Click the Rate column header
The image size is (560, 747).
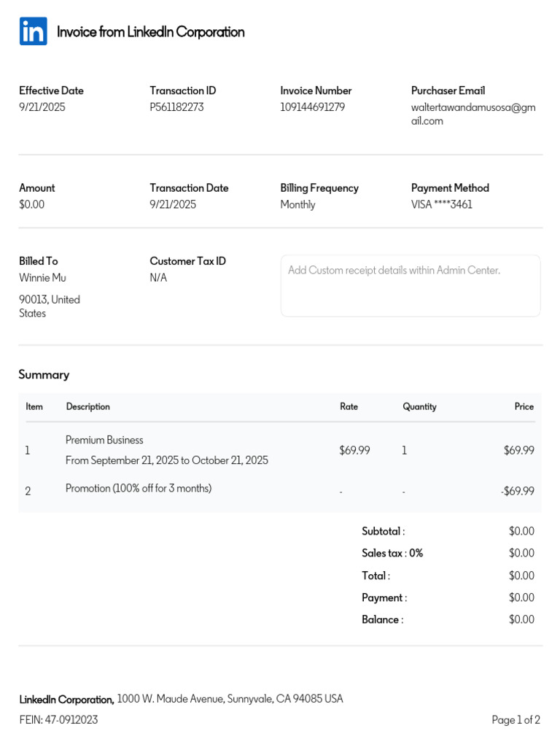pyautogui.click(x=349, y=406)
